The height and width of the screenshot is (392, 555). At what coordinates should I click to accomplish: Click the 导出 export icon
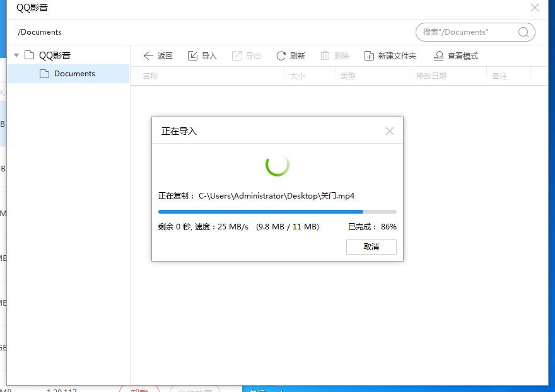[x=237, y=55]
